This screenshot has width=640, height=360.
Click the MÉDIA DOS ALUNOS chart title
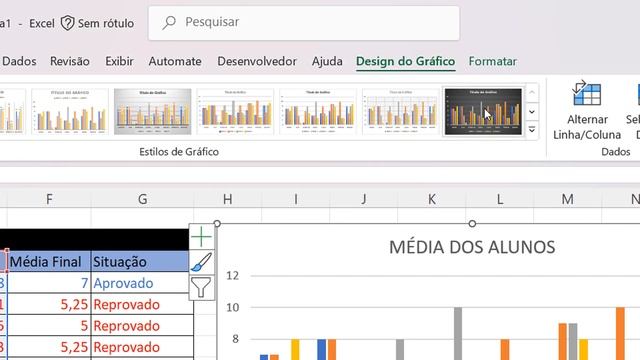point(472,247)
